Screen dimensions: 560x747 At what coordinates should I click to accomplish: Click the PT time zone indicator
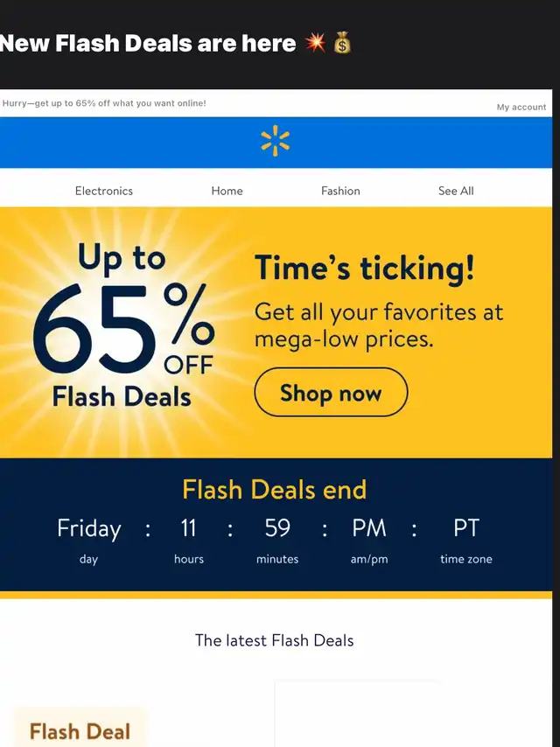[x=466, y=527]
